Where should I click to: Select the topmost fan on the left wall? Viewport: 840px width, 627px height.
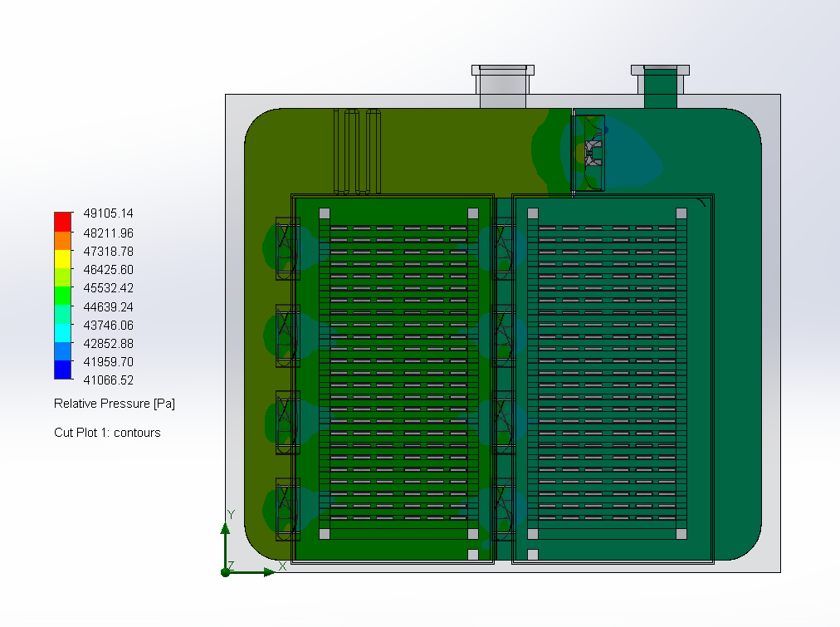click(x=287, y=248)
